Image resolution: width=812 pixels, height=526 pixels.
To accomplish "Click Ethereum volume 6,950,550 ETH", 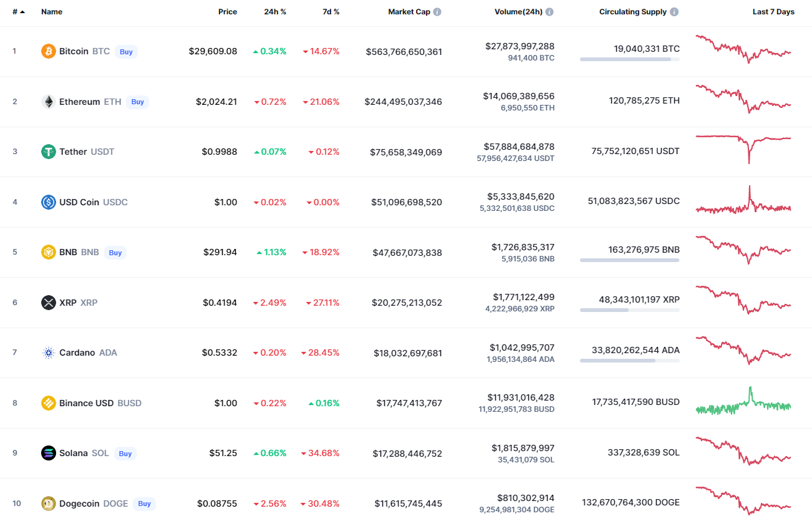I will [528, 108].
